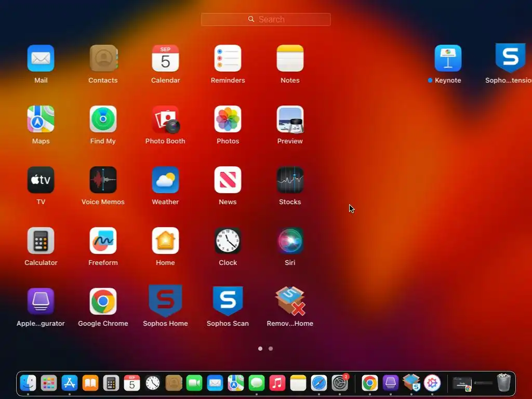This screenshot has width=532, height=399.
Task: Open Finder from the Dock
Action: point(28,383)
